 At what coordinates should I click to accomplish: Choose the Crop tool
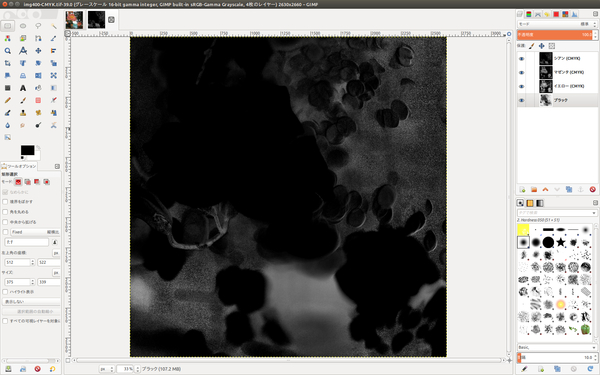coord(8,63)
